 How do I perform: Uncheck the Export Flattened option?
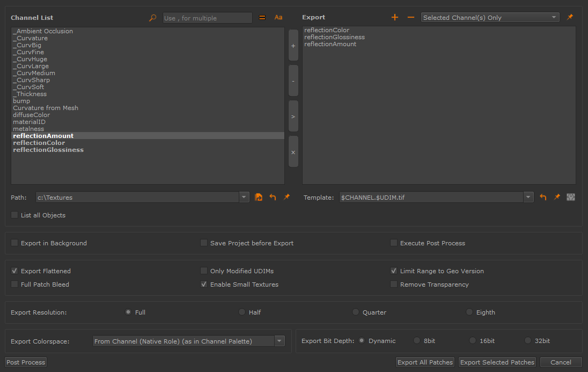pyautogui.click(x=14, y=271)
